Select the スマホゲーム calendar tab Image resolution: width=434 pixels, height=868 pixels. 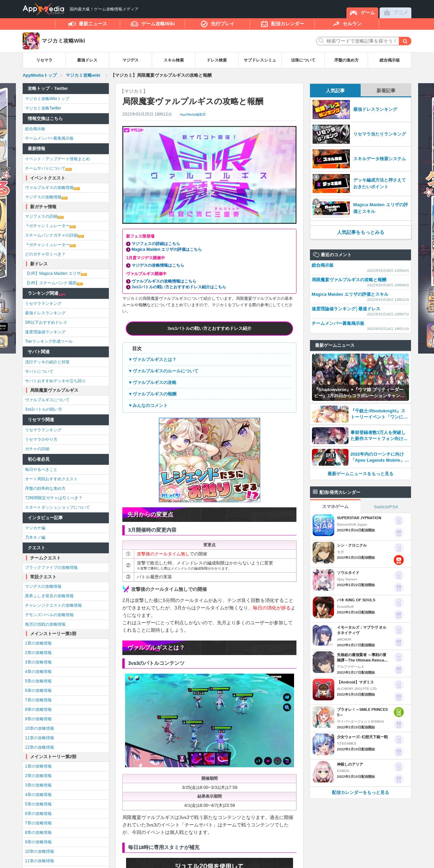(335, 506)
